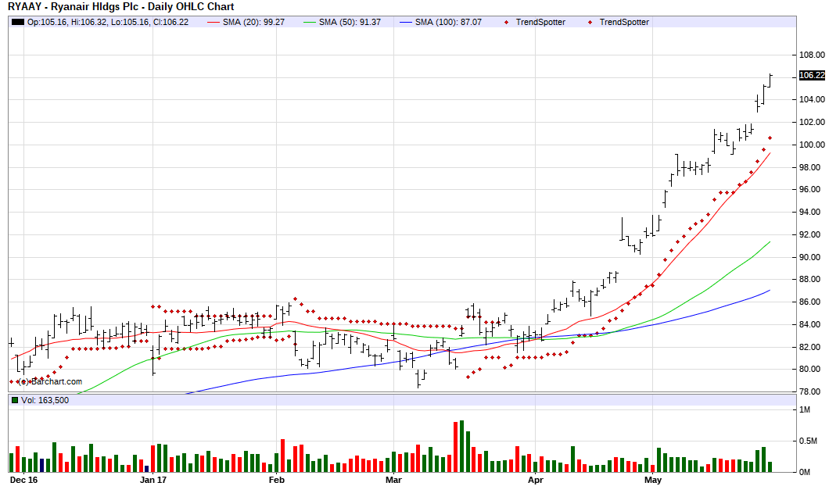This screenshot has height=504, width=829.
Task: Click the second TrendSpotter legend marker
Action: click(590, 22)
